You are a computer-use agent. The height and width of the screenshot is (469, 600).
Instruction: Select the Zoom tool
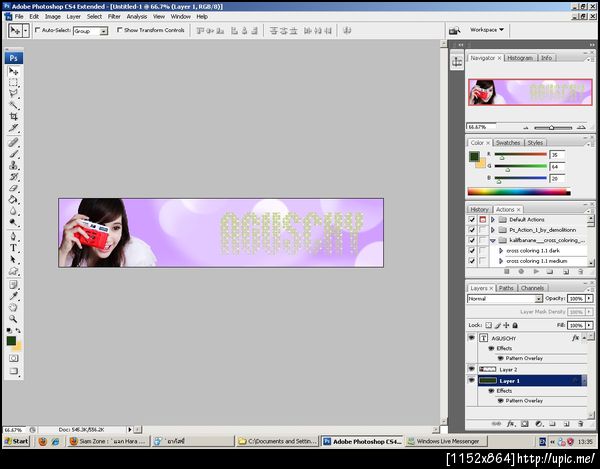click(x=13, y=319)
